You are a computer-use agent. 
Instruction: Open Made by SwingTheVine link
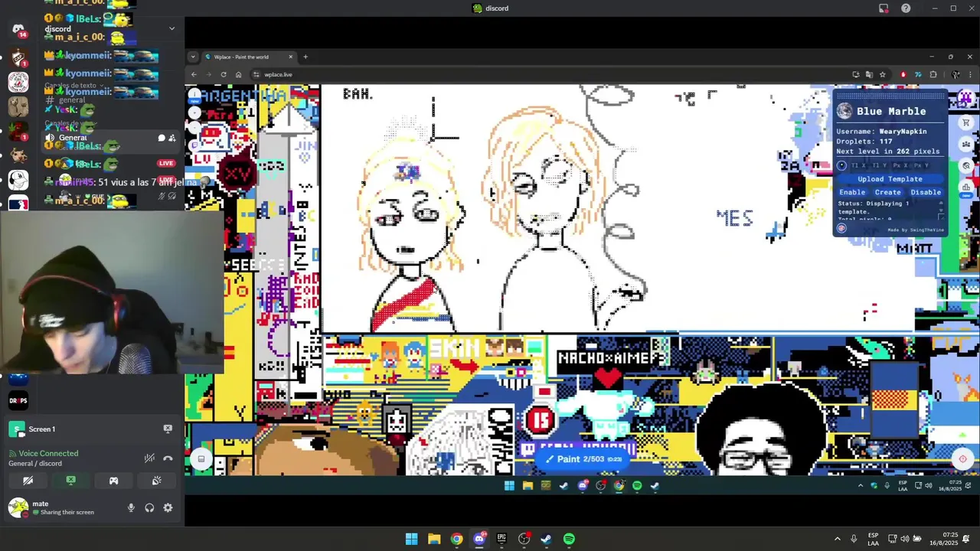coord(916,230)
